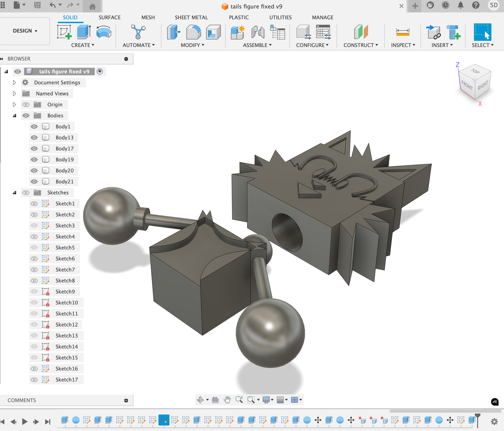This screenshot has width=504, height=431.
Task: Open the Fillet tool
Action: pyautogui.click(x=193, y=32)
